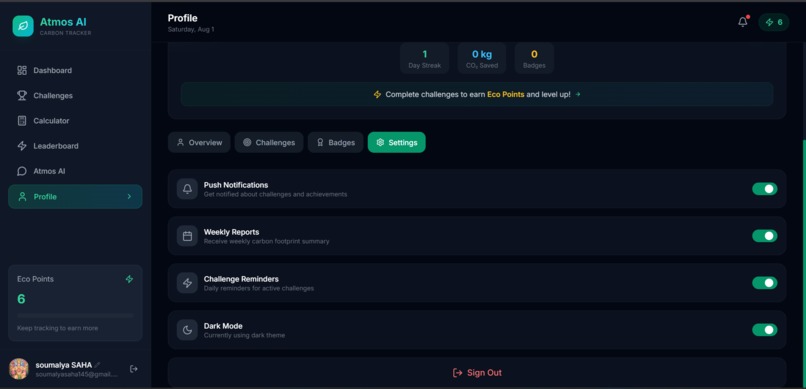
Task: Click the Weekly Reports calendar icon
Action: point(187,236)
